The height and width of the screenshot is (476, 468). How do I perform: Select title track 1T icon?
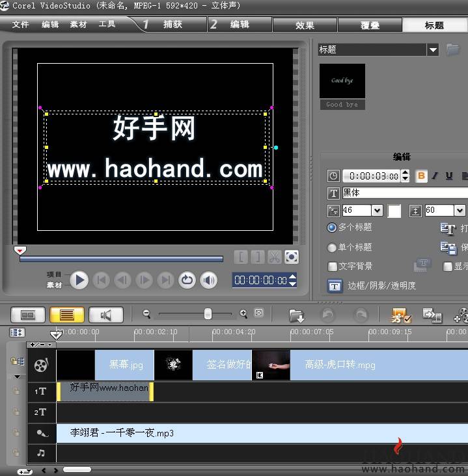[40, 391]
